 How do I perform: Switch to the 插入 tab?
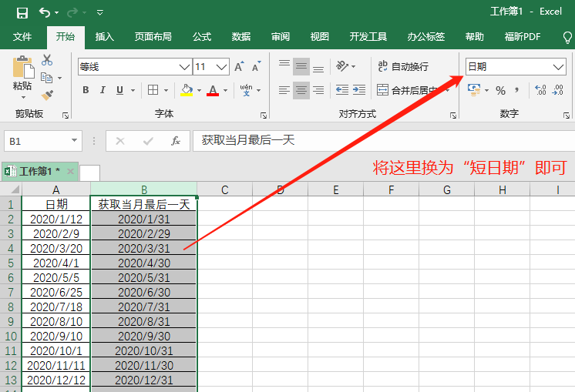[x=105, y=37]
